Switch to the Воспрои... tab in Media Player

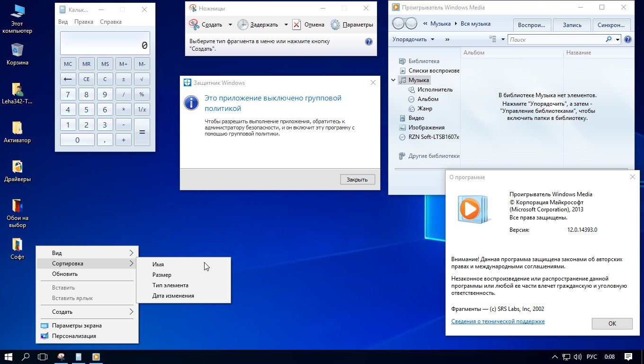[531, 25]
